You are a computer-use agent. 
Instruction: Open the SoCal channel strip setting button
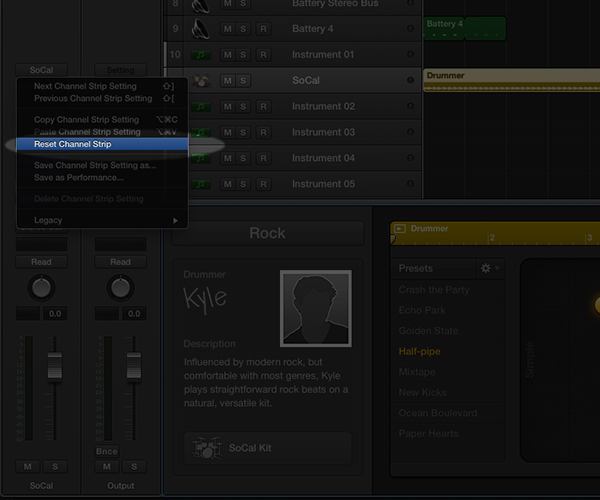tap(41, 70)
